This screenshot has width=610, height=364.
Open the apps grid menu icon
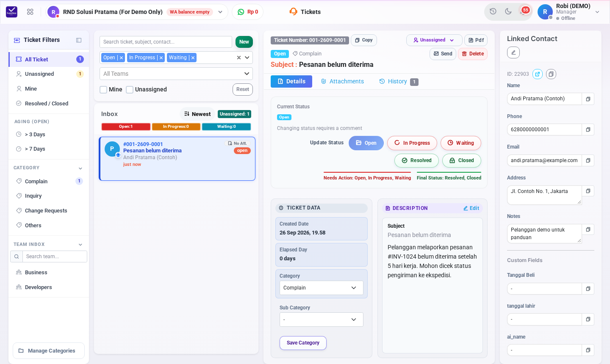tap(30, 12)
